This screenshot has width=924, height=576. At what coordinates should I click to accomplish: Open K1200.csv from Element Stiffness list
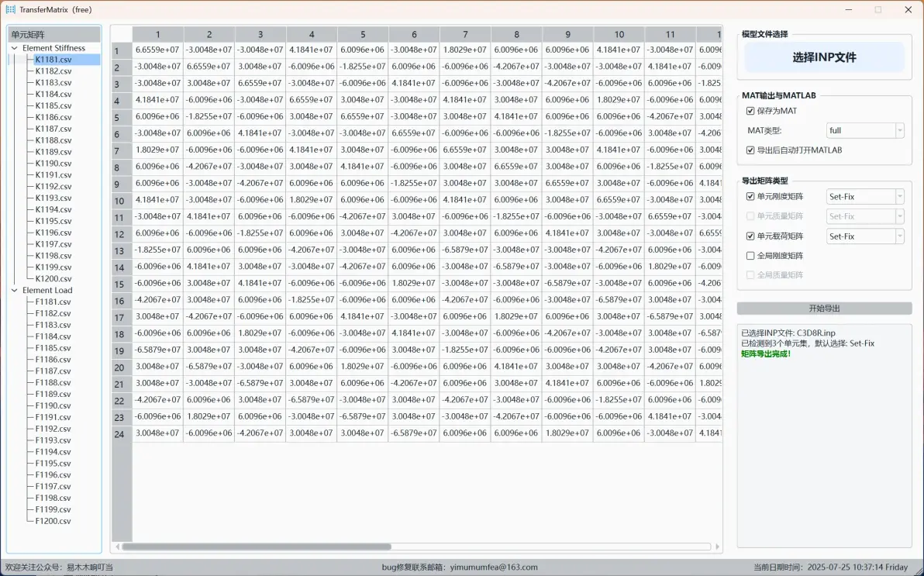[53, 279]
